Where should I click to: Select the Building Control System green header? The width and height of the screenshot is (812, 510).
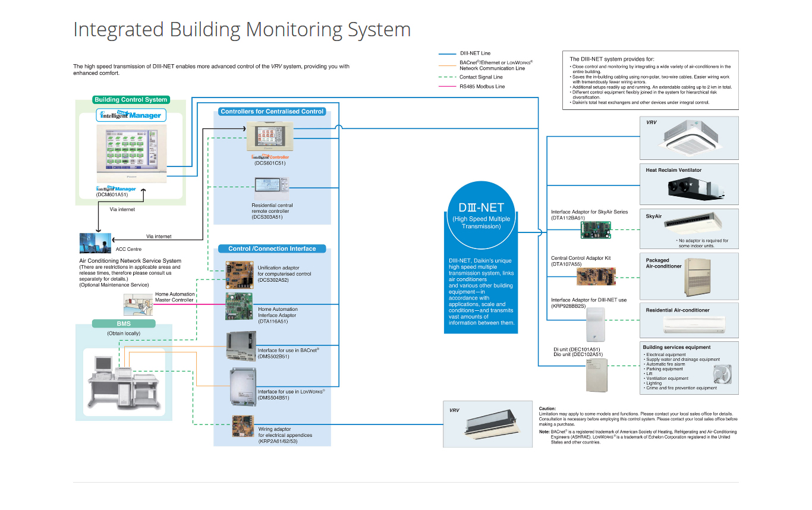pyautogui.click(x=131, y=100)
